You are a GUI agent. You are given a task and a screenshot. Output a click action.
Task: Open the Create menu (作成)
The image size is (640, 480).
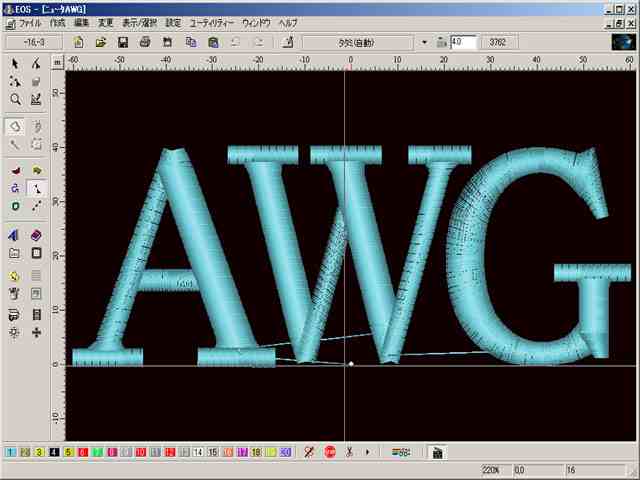58,23
